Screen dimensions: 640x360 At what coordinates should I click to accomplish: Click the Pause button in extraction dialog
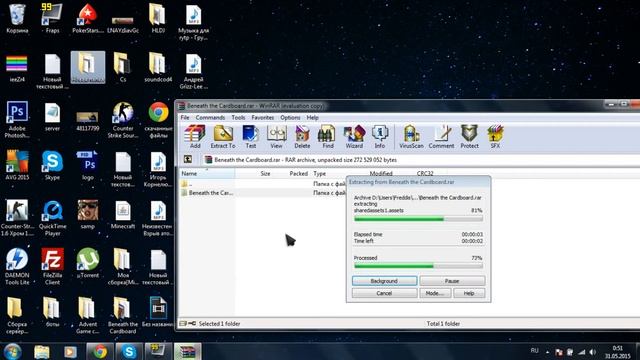[x=452, y=281]
